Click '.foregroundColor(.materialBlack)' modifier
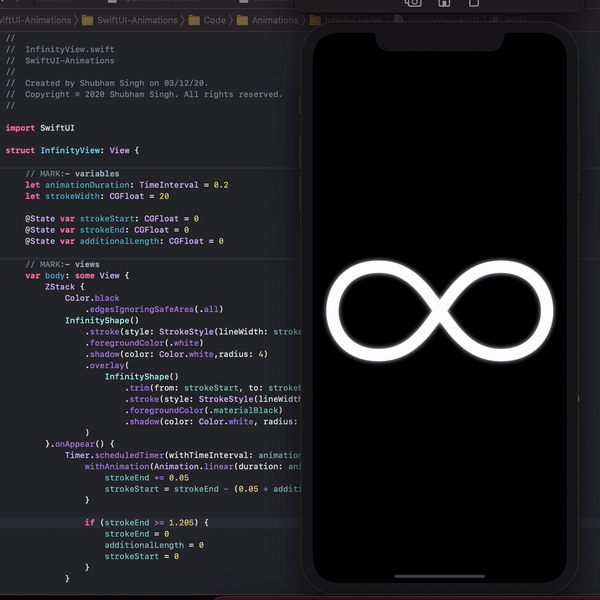The image size is (600, 600). click(x=204, y=410)
